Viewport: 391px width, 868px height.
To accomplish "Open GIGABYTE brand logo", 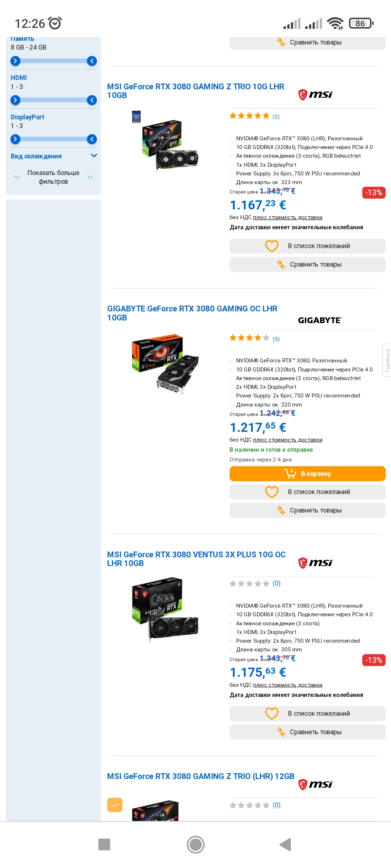I will (320, 320).
